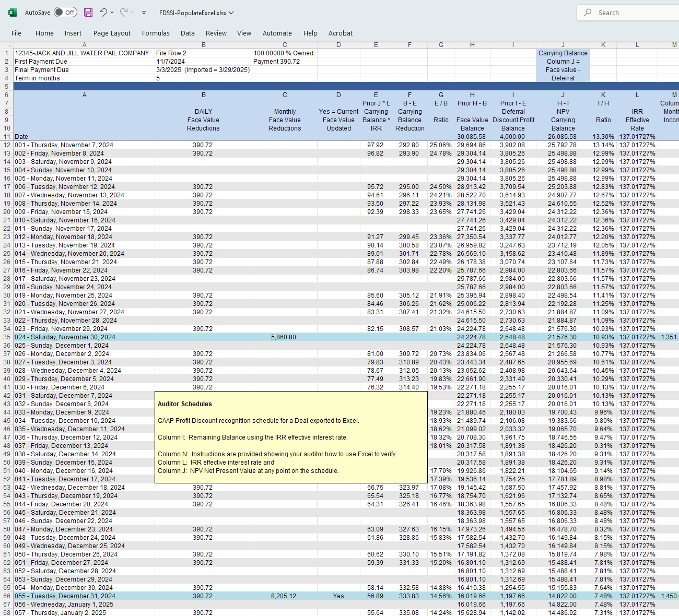679x616 pixels.
Task: Select the '13.30%' ratio cell
Action: [603, 137]
